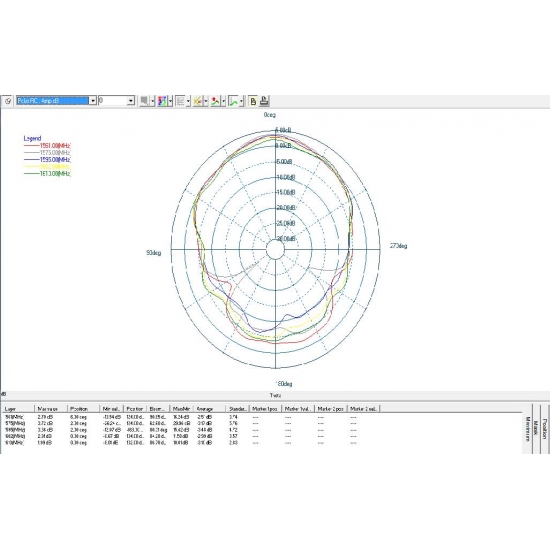
Task: Open the rainbow color palette tool
Action: pos(162,101)
